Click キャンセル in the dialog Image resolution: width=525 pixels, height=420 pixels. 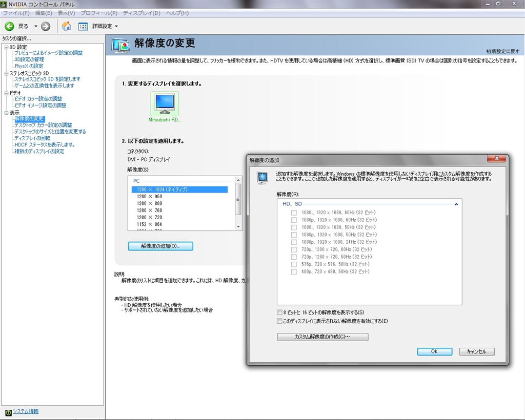[x=477, y=351]
